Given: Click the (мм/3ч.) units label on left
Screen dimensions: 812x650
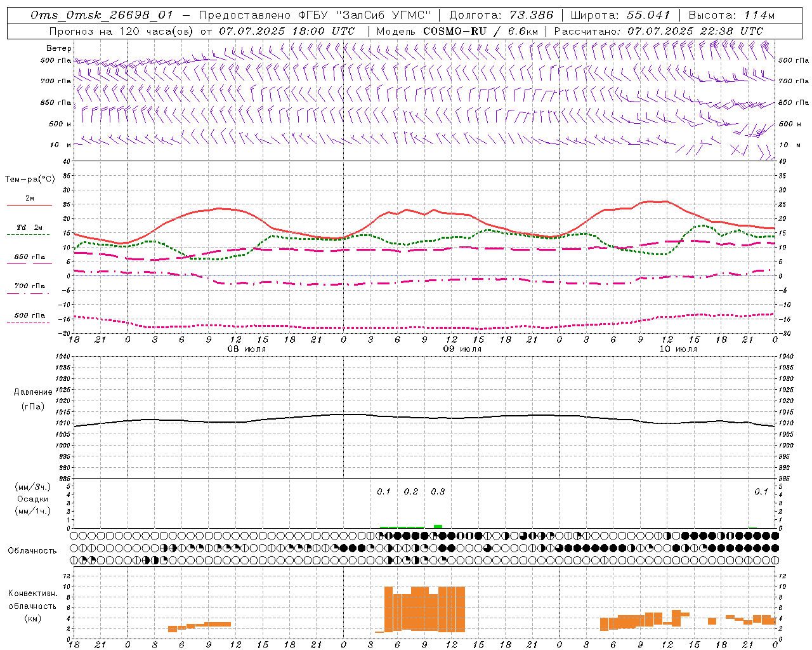Looking at the screenshot, I should coord(32,487).
